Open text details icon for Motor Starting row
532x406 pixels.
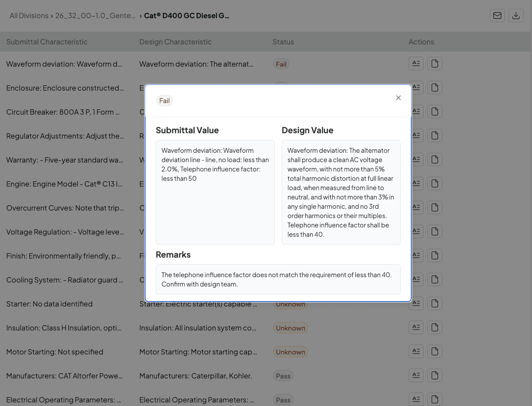(416, 351)
